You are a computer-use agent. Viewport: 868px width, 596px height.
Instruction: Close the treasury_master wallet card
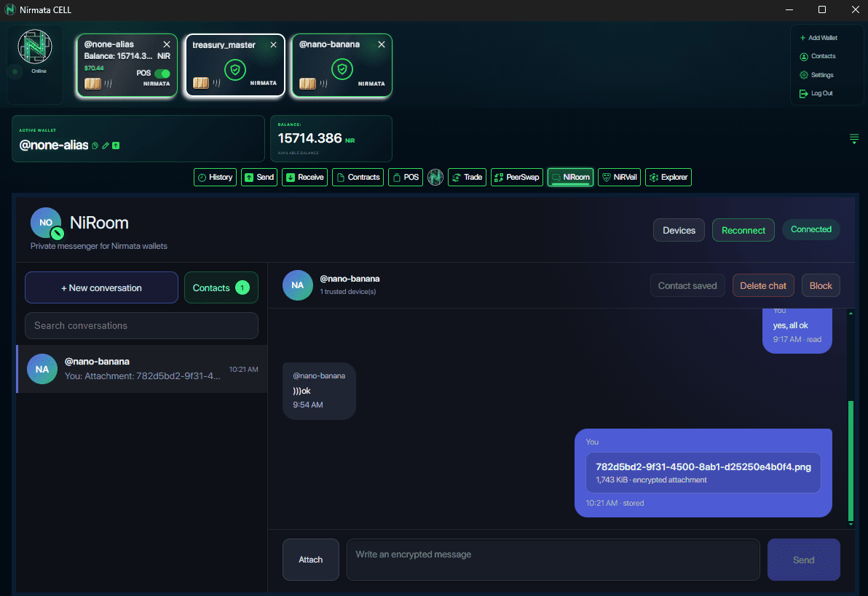274,45
